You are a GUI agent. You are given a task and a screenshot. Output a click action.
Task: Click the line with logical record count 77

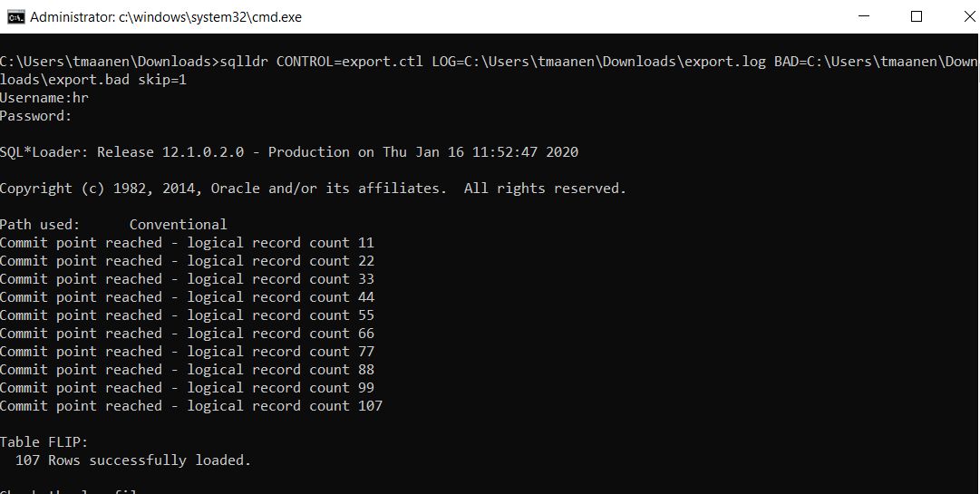(187, 352)
